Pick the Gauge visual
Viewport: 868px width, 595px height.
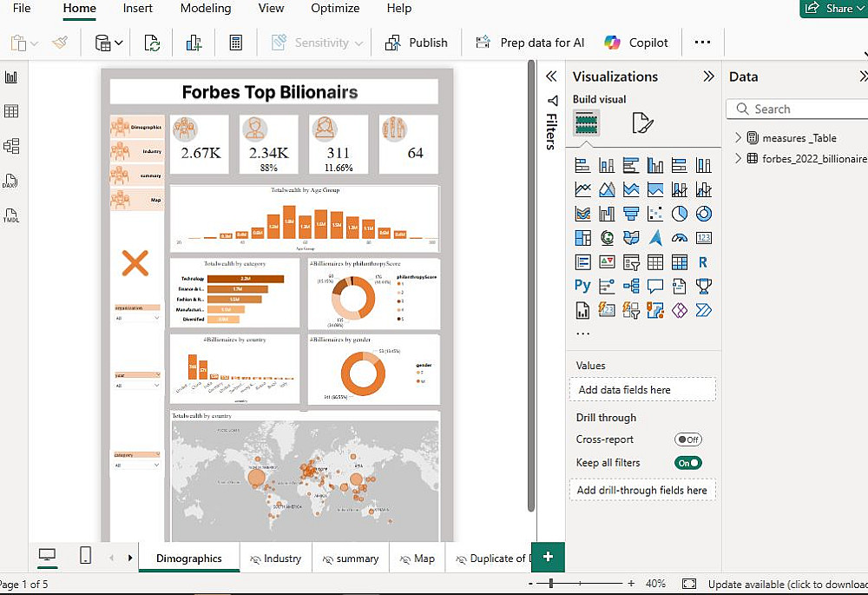click(x=680, y=238)
